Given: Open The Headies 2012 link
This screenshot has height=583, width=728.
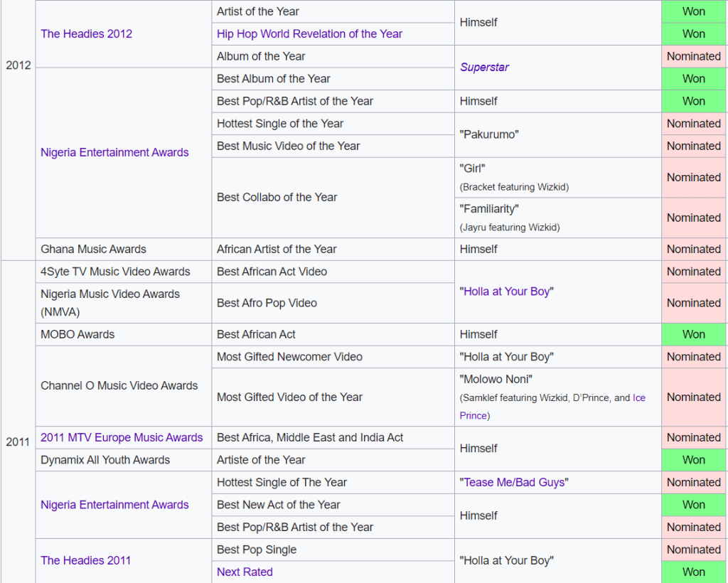Looking at the screenshot, I should tap(86, 33).
